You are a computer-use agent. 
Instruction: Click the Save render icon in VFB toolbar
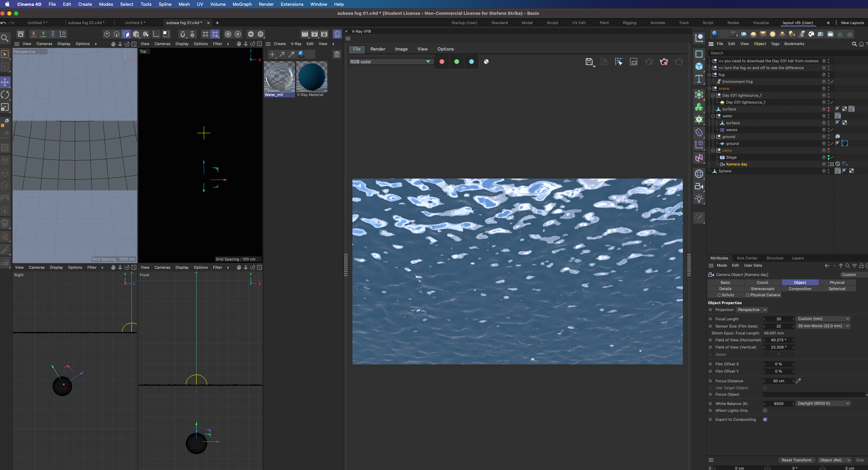(589, 62)
